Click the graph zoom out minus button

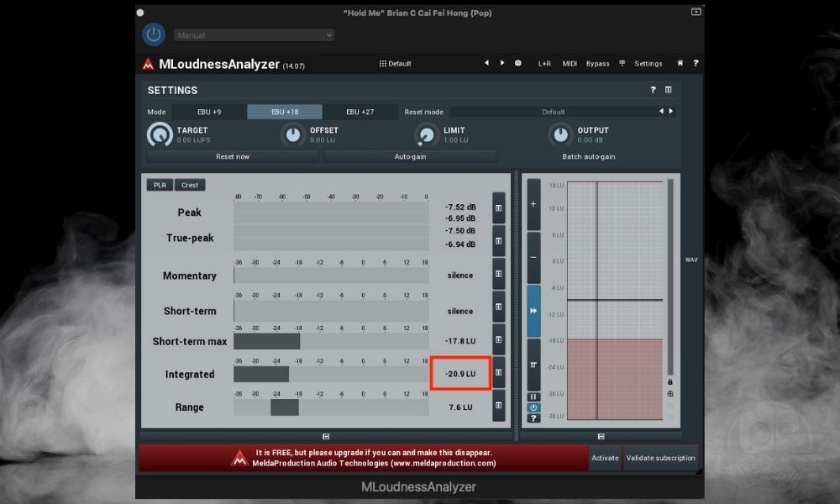point(533,258)
